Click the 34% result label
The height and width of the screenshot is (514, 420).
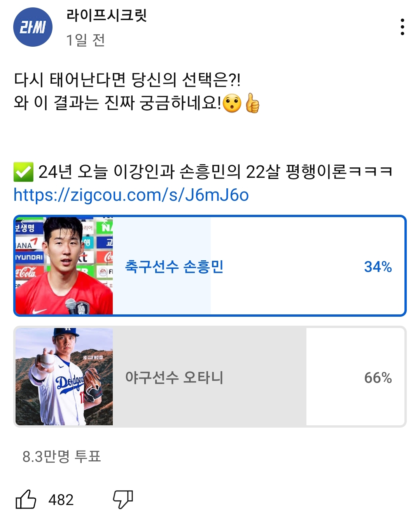[x=378, y=267]
